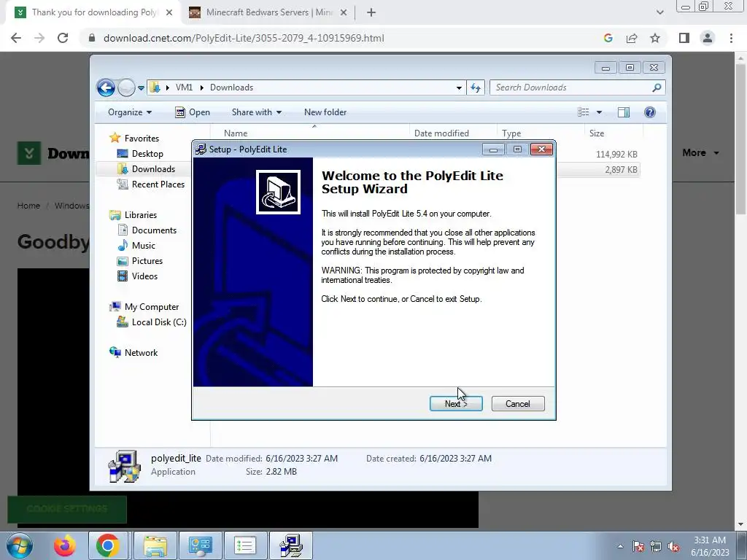Refresh the Downloads folder view
The width and height of the screenshot is (747, 560).
[x=476, y=87]
